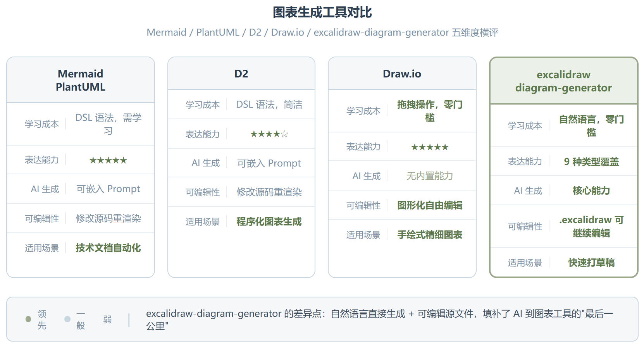Click the bold text 核心能力
Viewport: 644px width, 347px height.
tap(592, 191)
